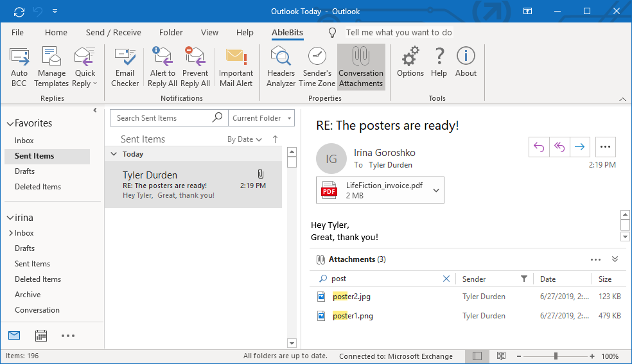The image size is (632, 364).
Task: Clear the post attachment search filter
Action: click(446, 279)
